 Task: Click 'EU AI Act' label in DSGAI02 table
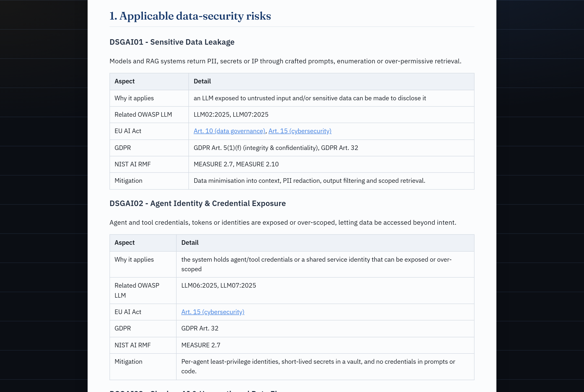(x=128, y=312)
